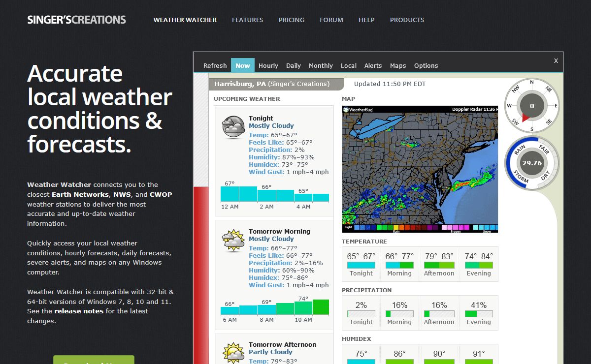Click the Tonight precipitation 2% bar
The width and height of the screenshot is (591, 364).
click(361, 313)
